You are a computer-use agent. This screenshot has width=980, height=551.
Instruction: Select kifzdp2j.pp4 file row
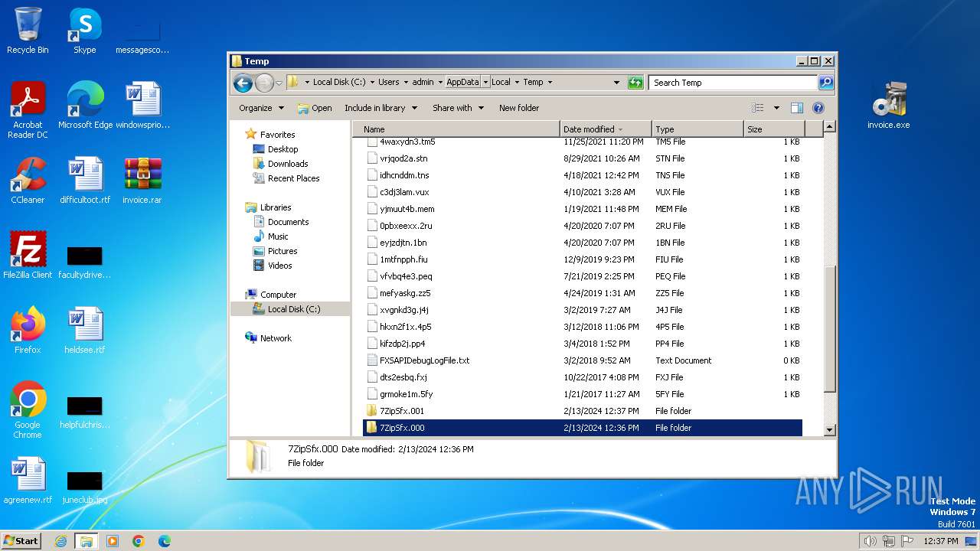[583, 344]
